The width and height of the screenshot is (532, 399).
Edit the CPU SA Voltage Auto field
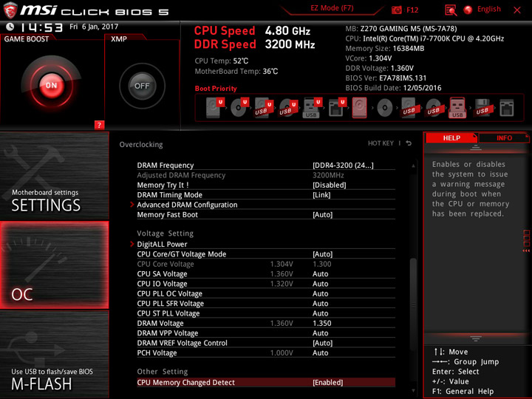(320, 273)
